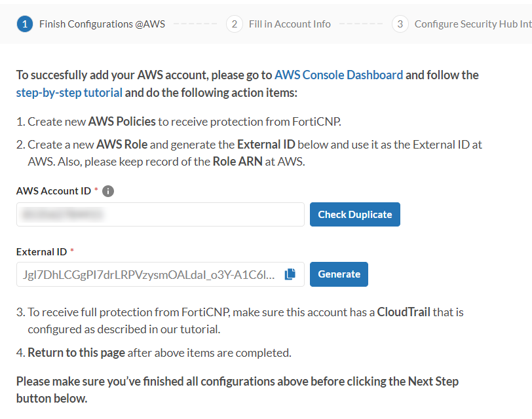Image resolution: width=532 pixels, height=419 pixels.
Task: Open the AWS Console Dashboard link
Action: (x=339, y=75)
